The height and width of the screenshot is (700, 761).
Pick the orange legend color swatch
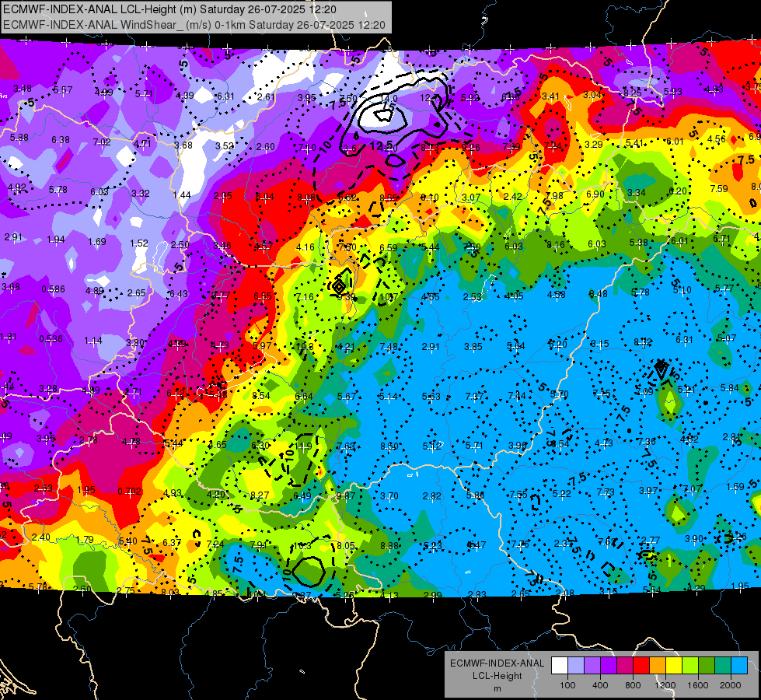[657, 666]
